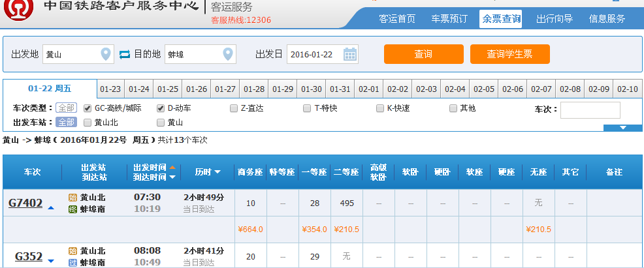Click 过 pass-through icon beside G352 蚌埠南

[x=72, y=263]
